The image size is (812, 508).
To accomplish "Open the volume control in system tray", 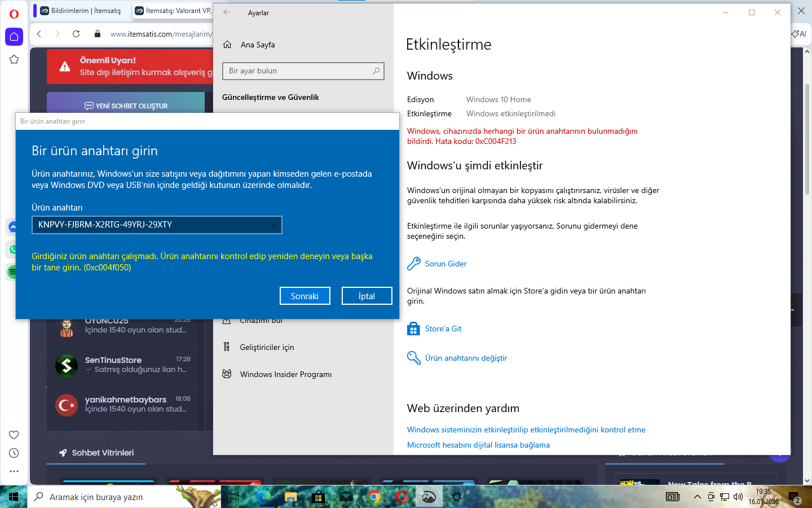I will (x=738, y=497).
